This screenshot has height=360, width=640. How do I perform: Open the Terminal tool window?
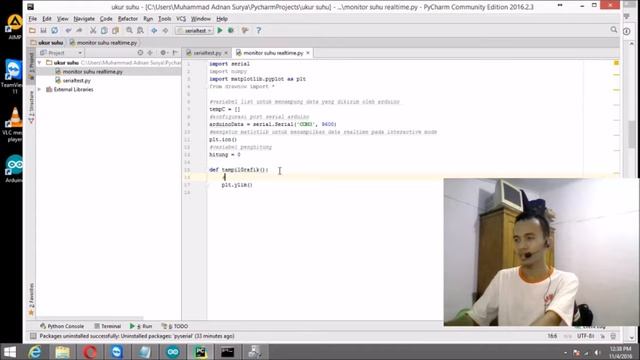point(108,327)
